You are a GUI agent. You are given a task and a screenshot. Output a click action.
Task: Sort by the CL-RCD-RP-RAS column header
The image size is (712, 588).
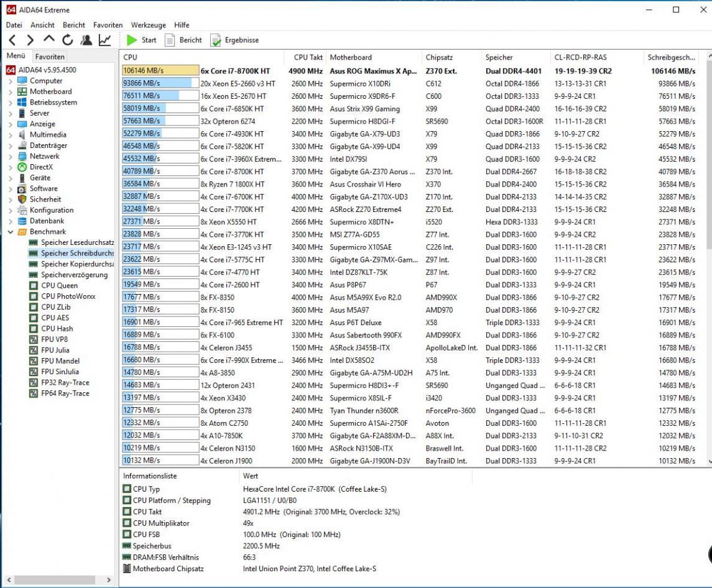597,57
